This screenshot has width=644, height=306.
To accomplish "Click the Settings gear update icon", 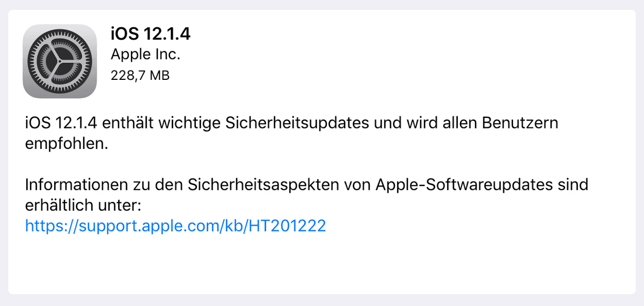I will (60, 61).
